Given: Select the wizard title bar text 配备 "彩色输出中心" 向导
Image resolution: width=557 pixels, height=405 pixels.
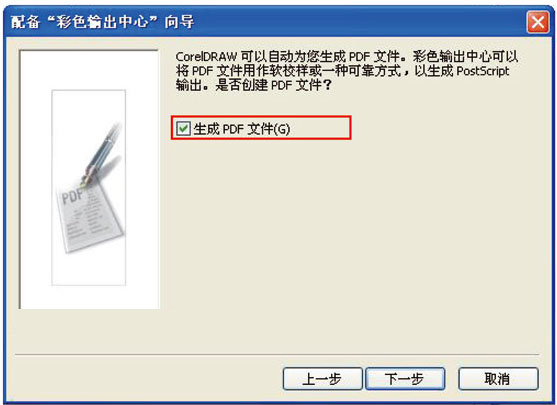Looking at the screenshot, I should 102,22.
